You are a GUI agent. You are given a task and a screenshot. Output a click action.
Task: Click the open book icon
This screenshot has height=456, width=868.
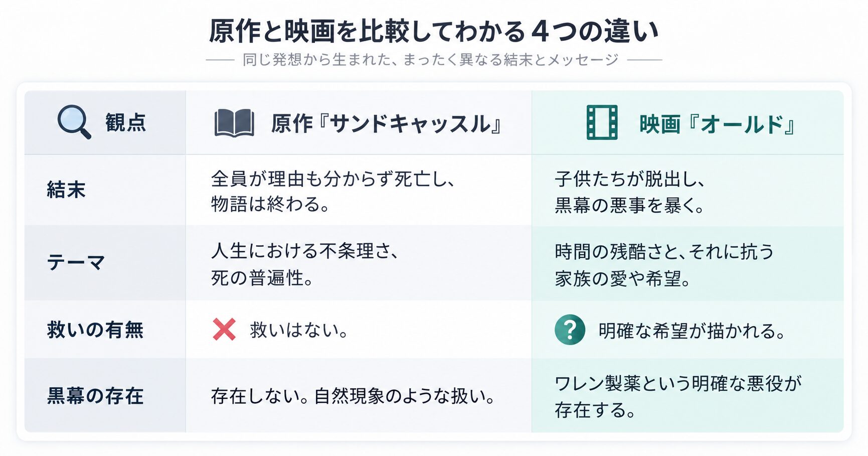click(x=234, y=123)
